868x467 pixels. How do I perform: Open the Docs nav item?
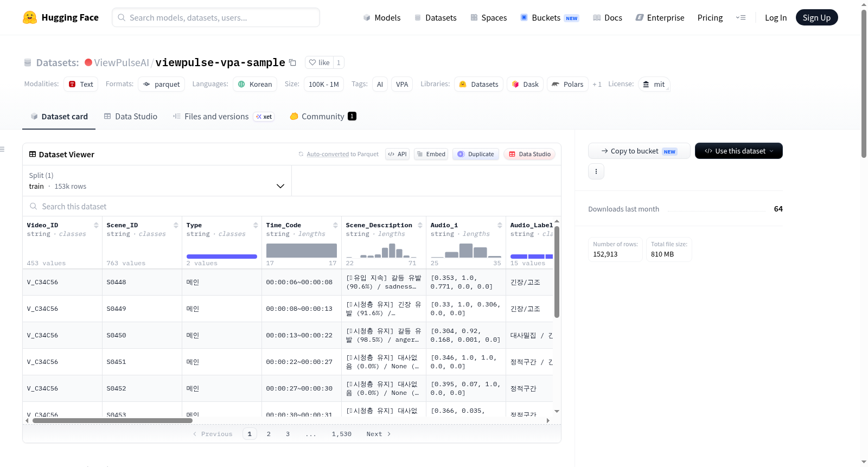607,17
